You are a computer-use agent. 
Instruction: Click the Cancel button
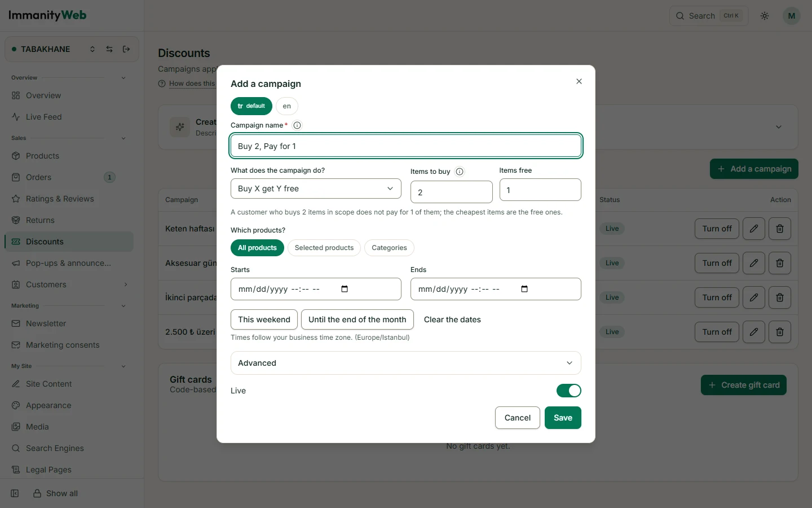(518, 418)
